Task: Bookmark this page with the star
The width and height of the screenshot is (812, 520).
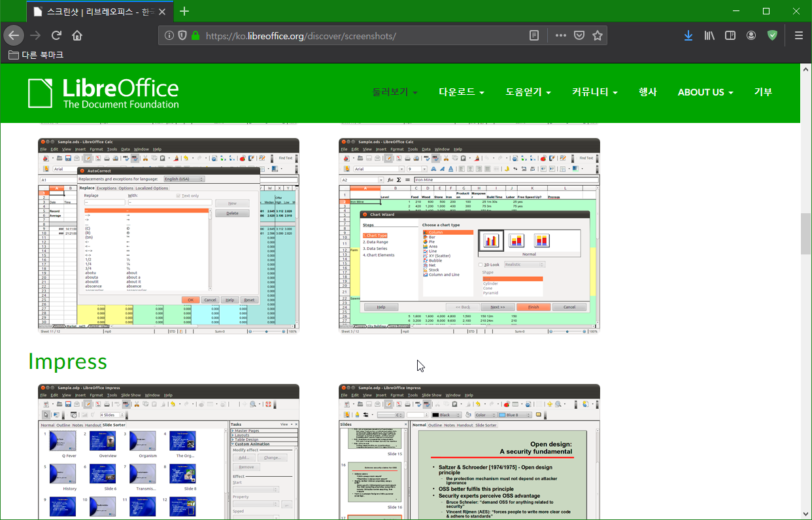Action: coord(597,35)
